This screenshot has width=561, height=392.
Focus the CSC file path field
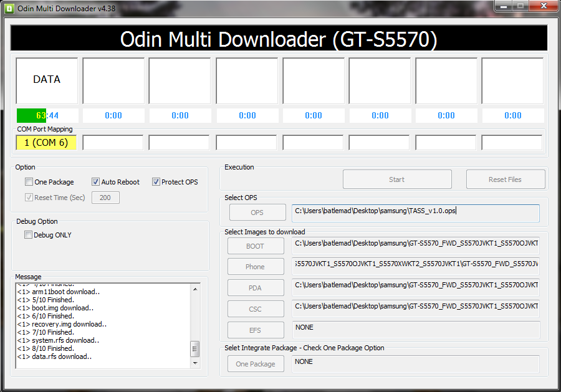click(415, 308)
